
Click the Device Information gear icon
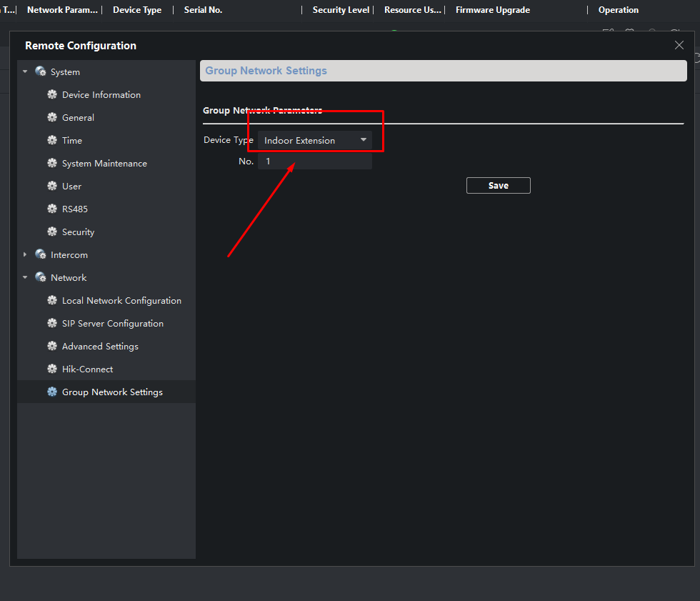click(52, 94)
